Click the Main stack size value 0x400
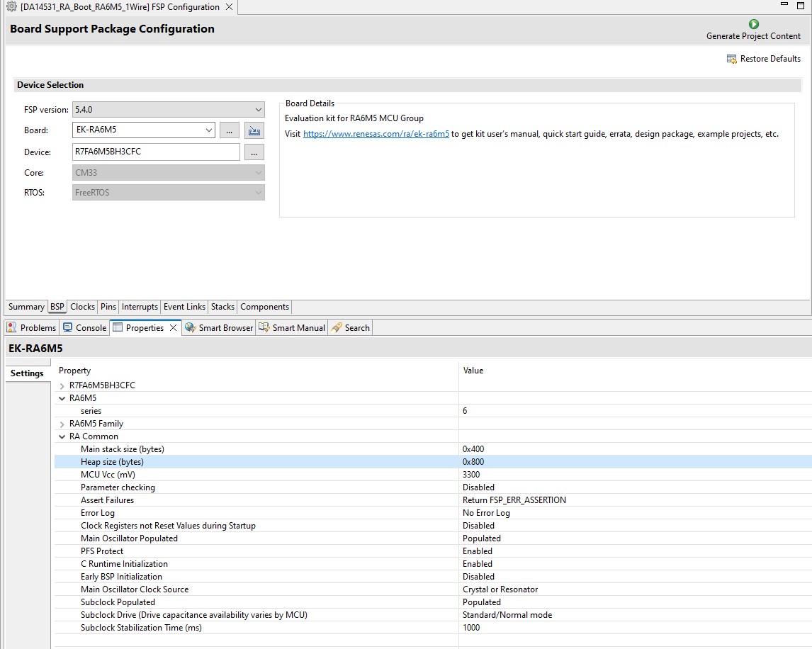Screen dimensions: 812x649 pyautogui.click(x=473, y=449)
